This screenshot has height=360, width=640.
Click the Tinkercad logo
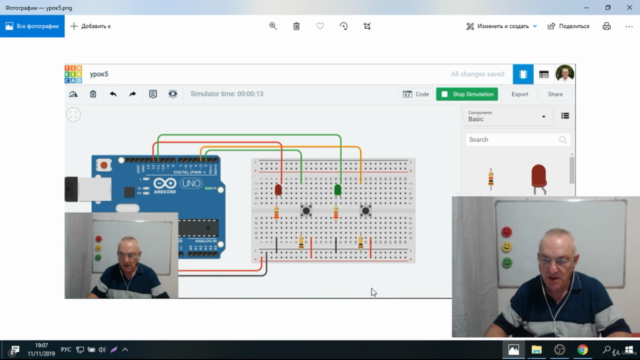pos(73,74)
